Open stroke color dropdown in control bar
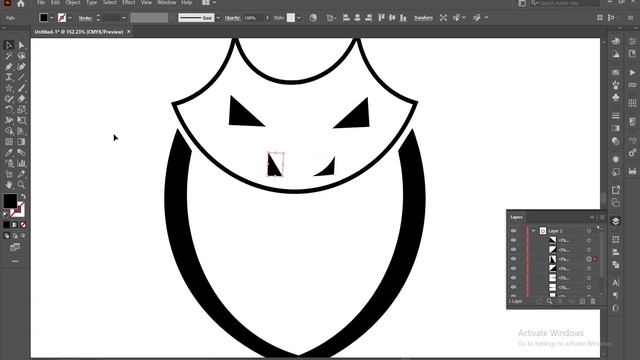This screenshot has height=360, width=640. (70, 18)
